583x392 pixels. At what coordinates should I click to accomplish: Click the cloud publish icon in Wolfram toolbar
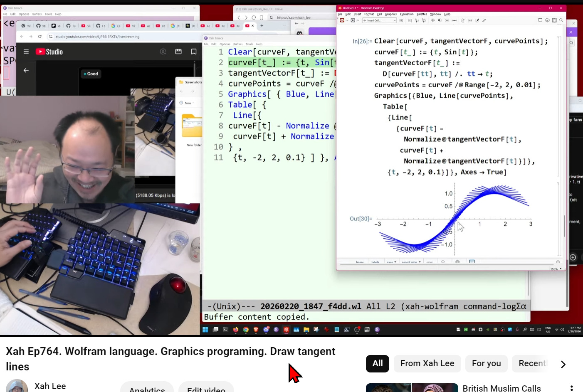pos(547,20)
